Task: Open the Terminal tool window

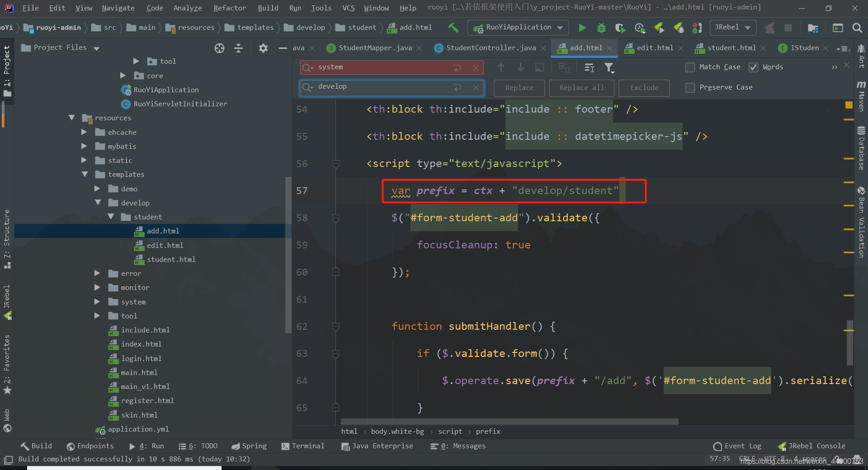Action: point(303,446)
